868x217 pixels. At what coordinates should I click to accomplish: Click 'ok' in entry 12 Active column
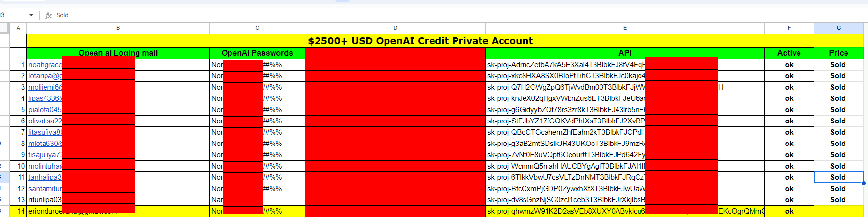coord(789,189)
